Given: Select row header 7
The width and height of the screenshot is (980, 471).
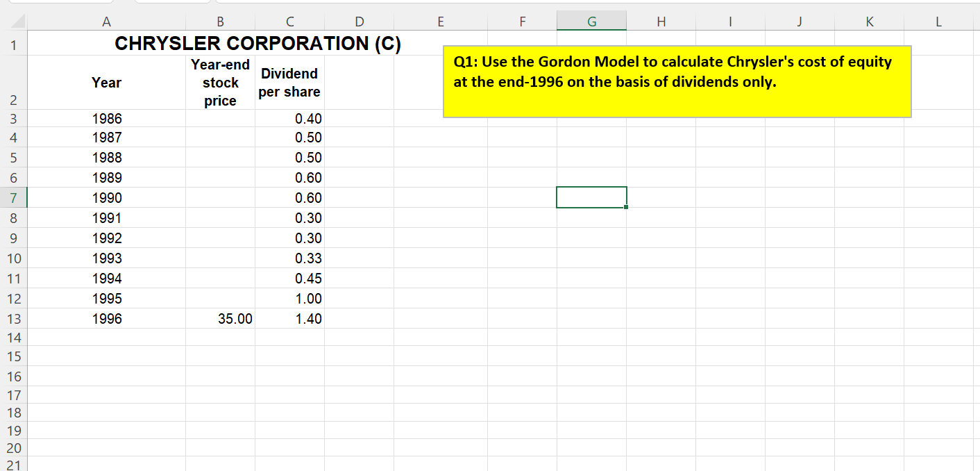Looking at the screenshot, I should (14, 197).
